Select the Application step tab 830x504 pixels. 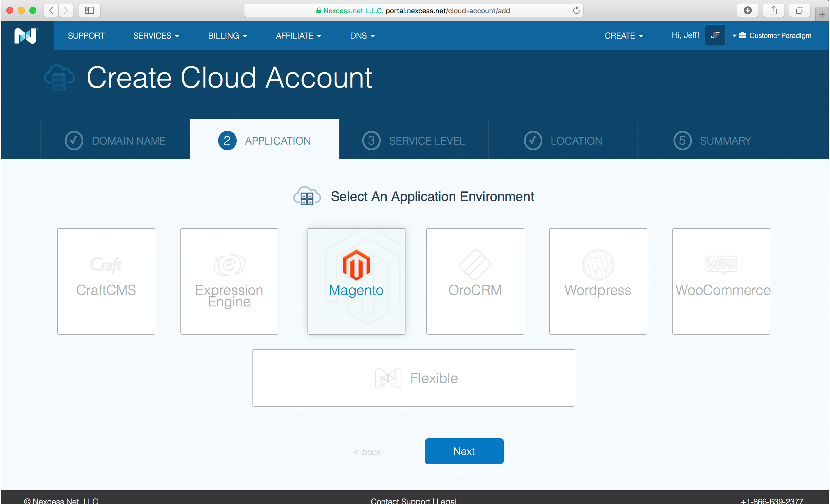[x=265, y=140]
